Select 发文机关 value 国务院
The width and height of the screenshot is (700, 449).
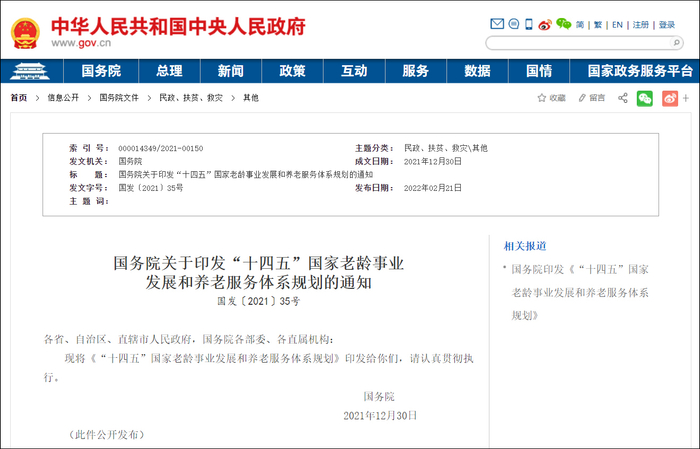tap(130, 162)
